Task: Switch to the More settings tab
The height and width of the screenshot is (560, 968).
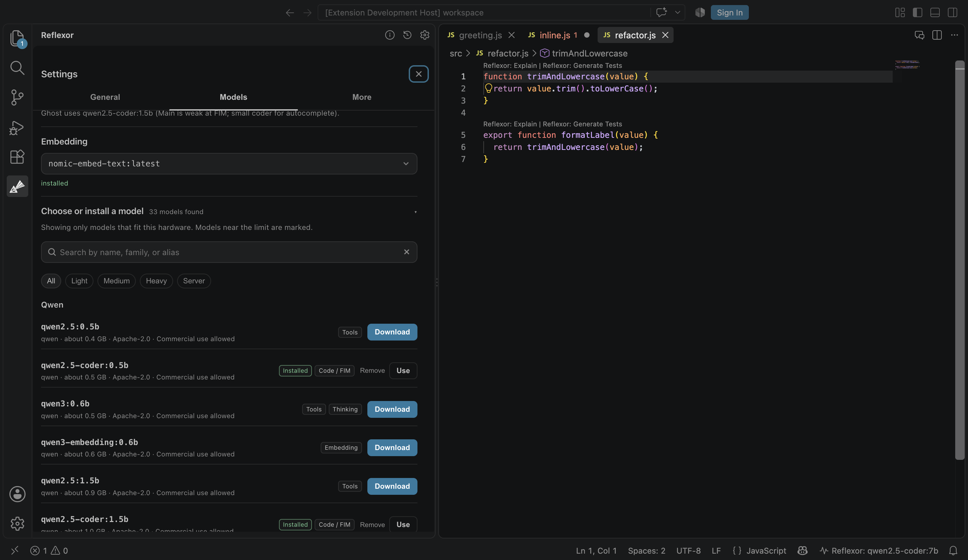Action: (x=361, y=97)
